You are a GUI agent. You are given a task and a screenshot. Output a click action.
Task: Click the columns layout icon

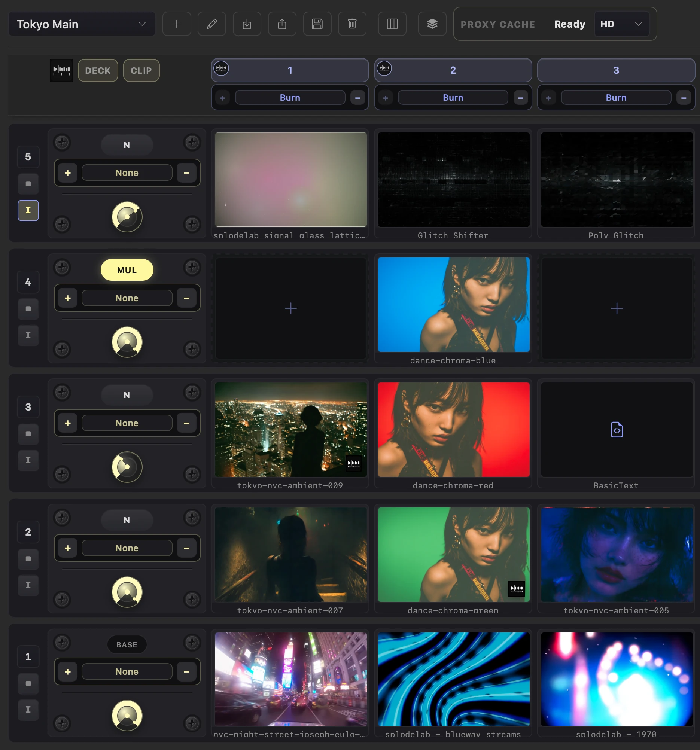point(392,24)
